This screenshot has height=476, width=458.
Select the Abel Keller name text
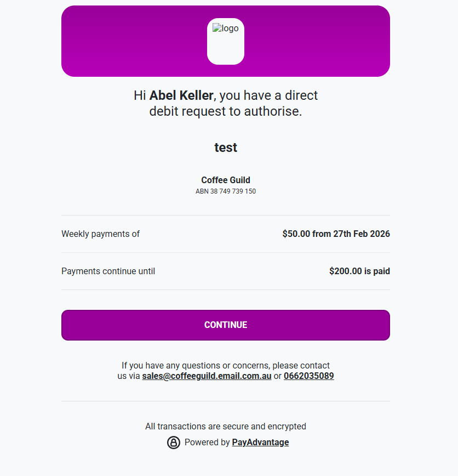point(181,95)
